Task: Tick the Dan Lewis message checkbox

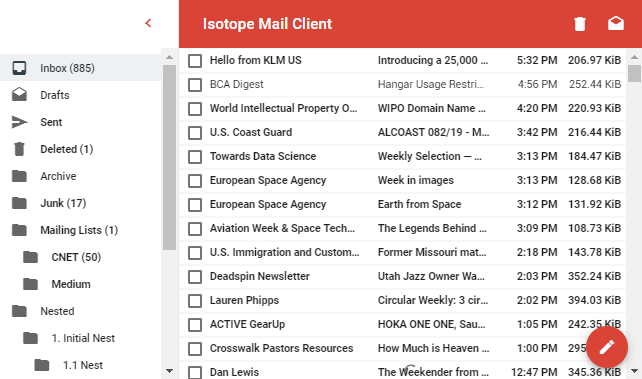Action: [x=195, y=373]
